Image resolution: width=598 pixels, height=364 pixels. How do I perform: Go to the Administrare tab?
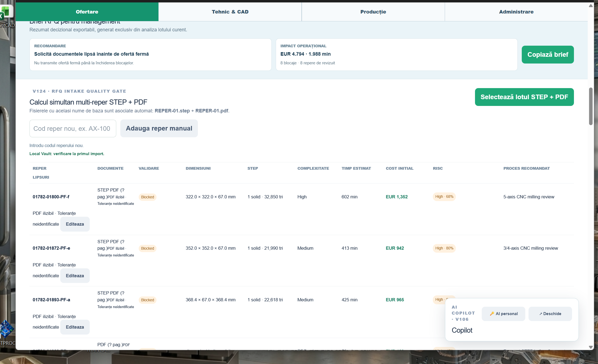(516, 12)
